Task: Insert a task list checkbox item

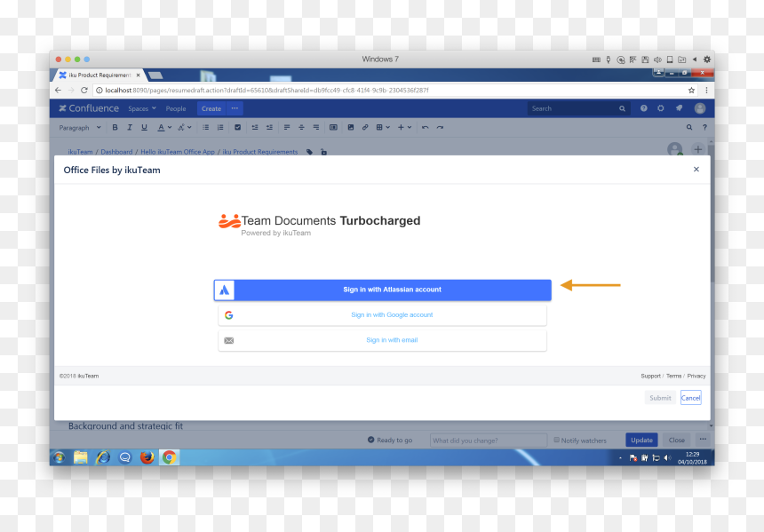Action: pos(238,128)
